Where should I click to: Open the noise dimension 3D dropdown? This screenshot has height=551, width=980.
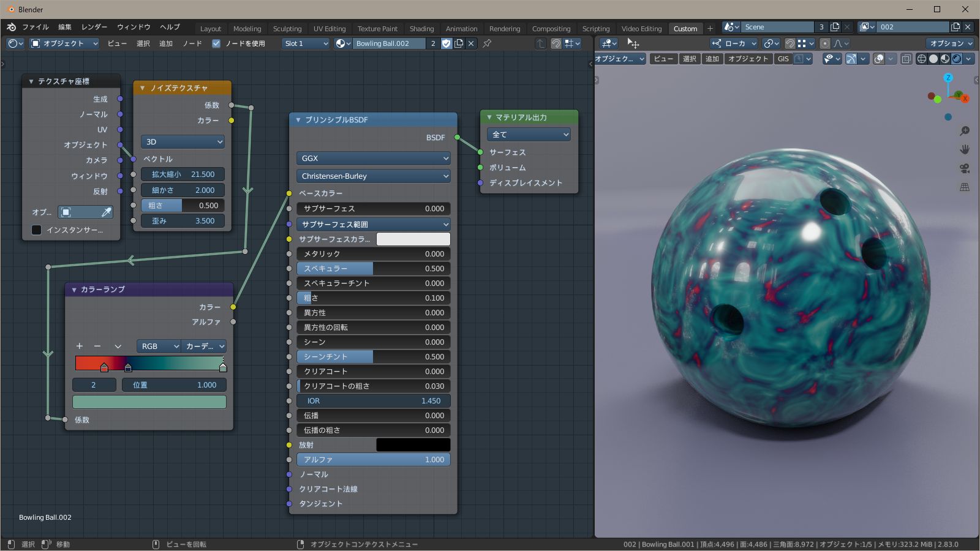(x=183, y=141)
